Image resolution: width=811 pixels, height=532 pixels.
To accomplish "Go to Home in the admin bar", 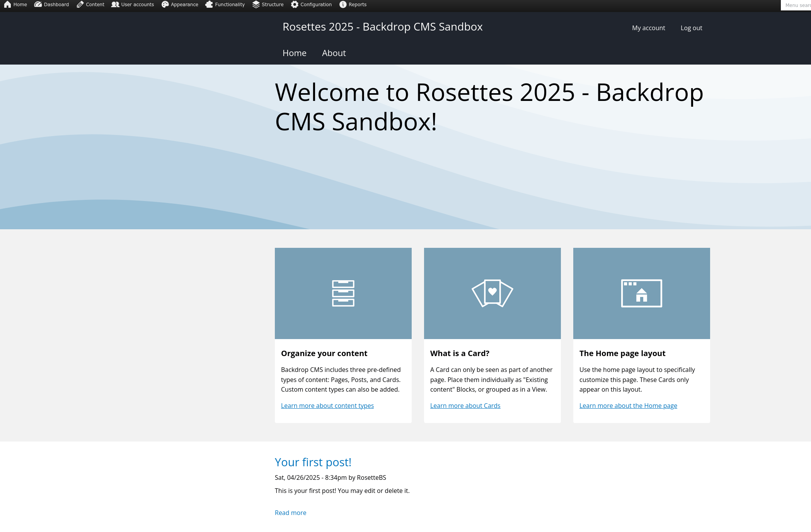I will click(16, 5).
